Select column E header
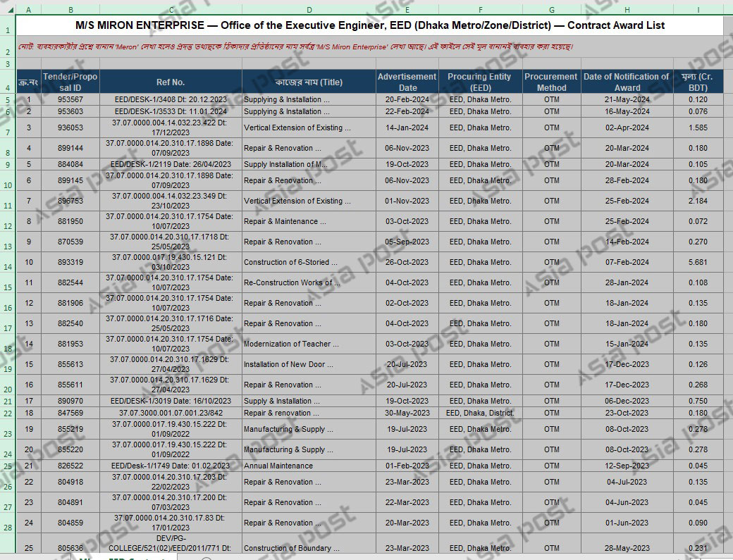The width and height of the screenshot is (733, 560). [x=407, y=10]
